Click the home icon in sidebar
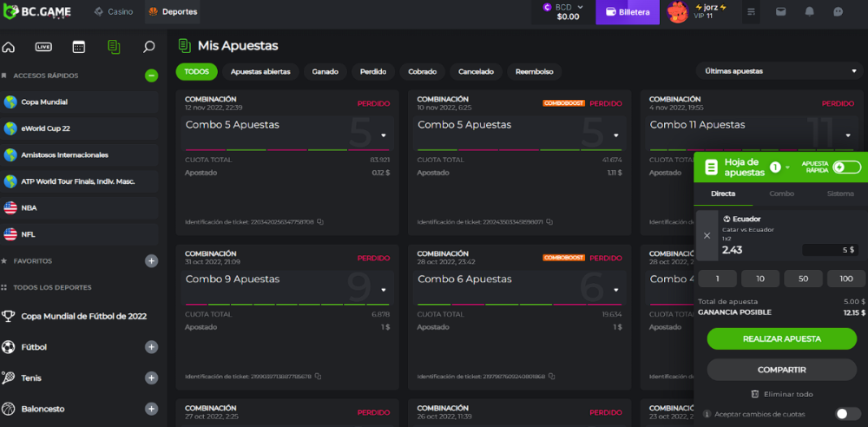The image size is (868, 427). click(9, 47)
